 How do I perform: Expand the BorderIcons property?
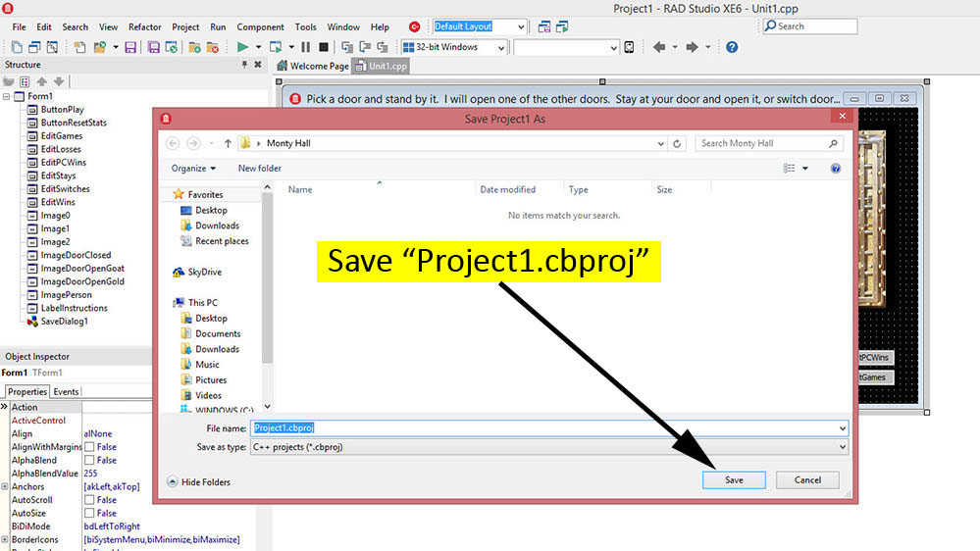tap(5, 540)
